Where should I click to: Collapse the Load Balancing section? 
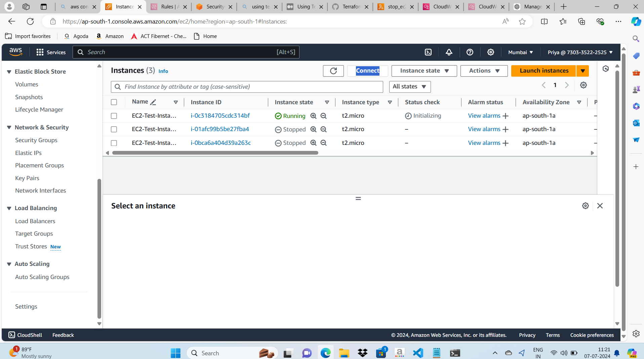(9, 208)
